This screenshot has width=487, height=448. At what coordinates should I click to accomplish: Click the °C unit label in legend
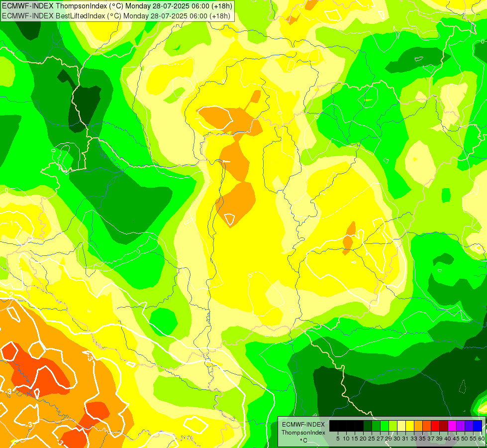tap(303, 440)
